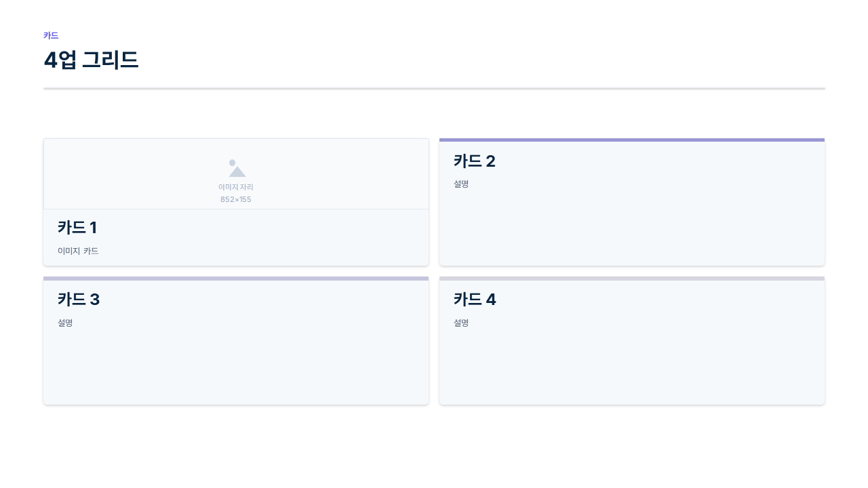
Task: Select 설명 text under 카드 3
Action: 65,323
